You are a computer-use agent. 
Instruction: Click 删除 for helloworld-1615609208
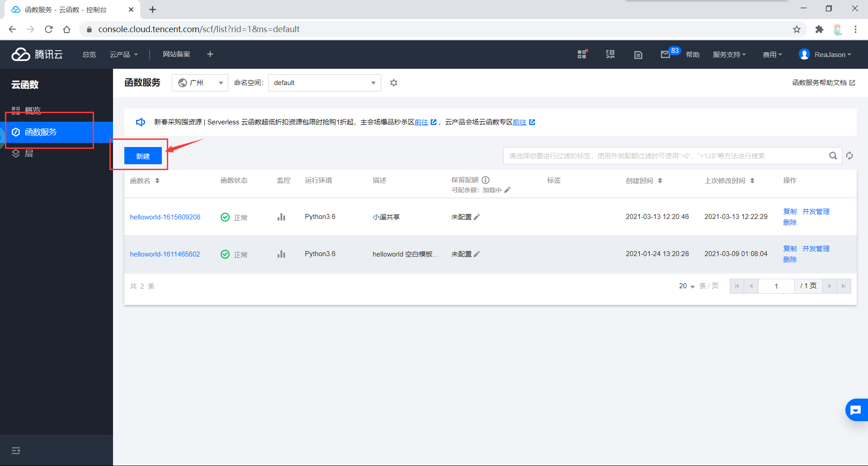coord(790,223)
